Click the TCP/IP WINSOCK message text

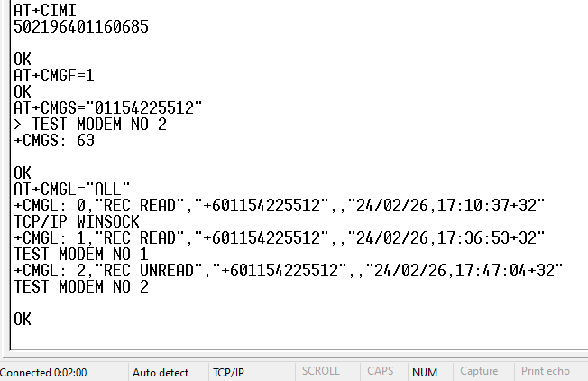click(77, 221)
